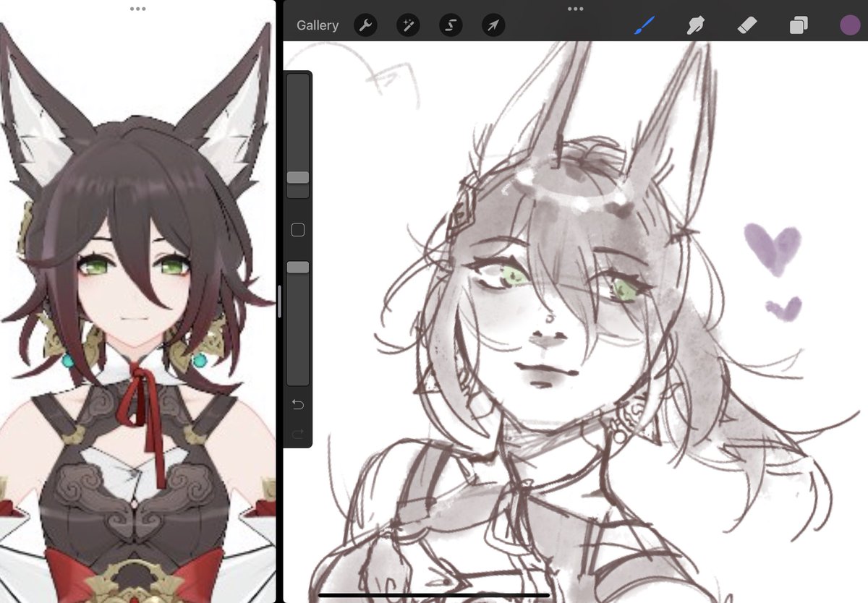Click the brush size slider handle
This screenshot has height=603, width=868.
298,178
